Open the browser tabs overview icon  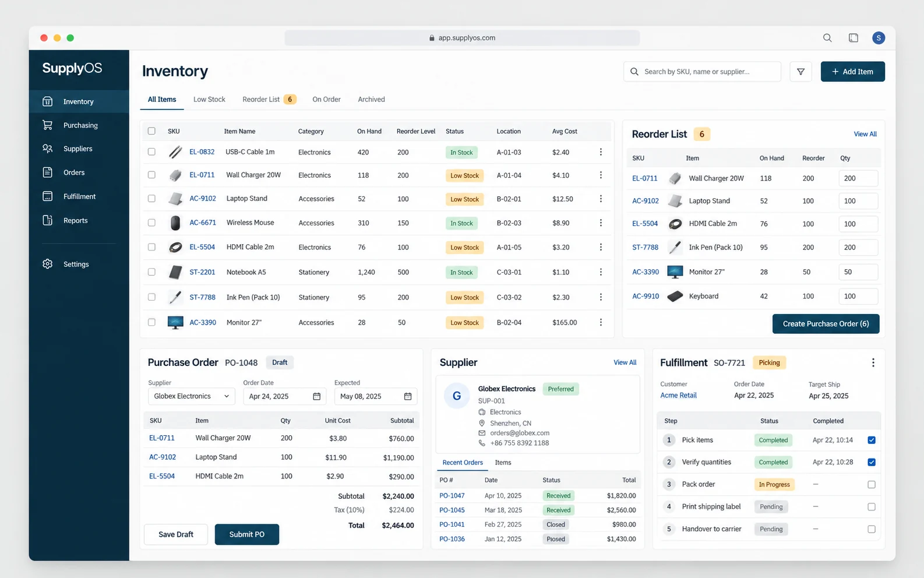(x=854, y=38)
